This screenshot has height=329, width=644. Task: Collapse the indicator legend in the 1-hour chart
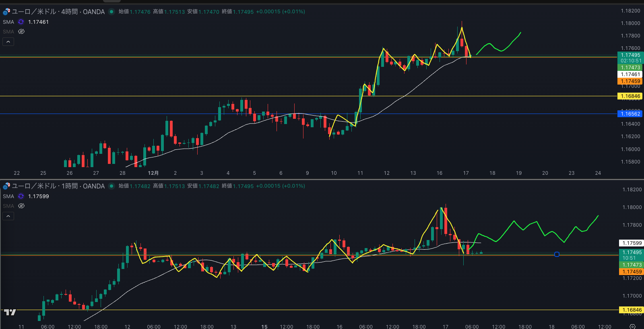(8, 216)
